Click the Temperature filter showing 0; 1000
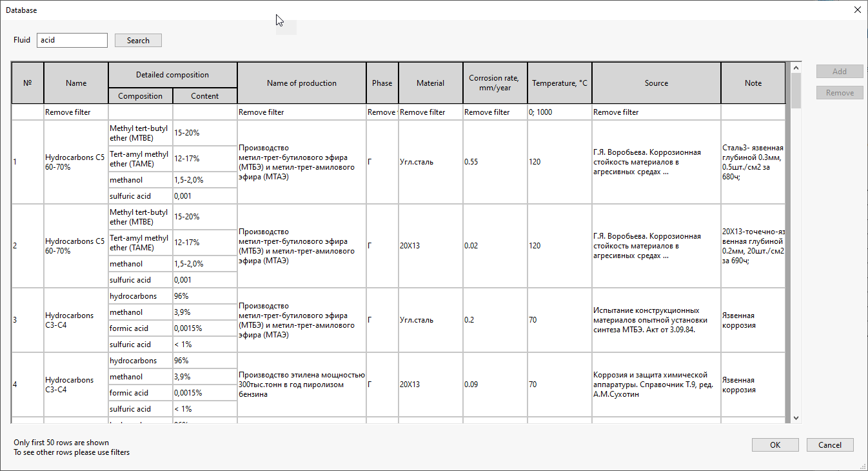 [x=559, y=112]
